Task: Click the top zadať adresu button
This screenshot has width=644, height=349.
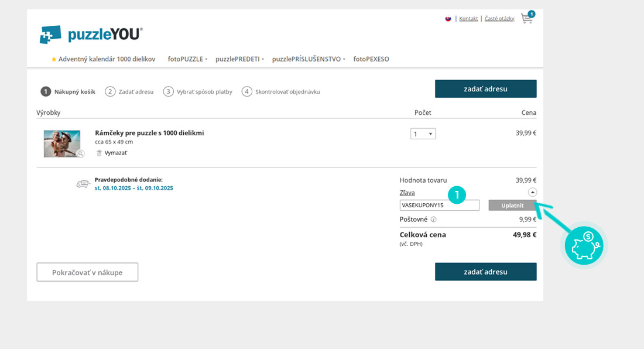Action: click(x=485, y=89)
